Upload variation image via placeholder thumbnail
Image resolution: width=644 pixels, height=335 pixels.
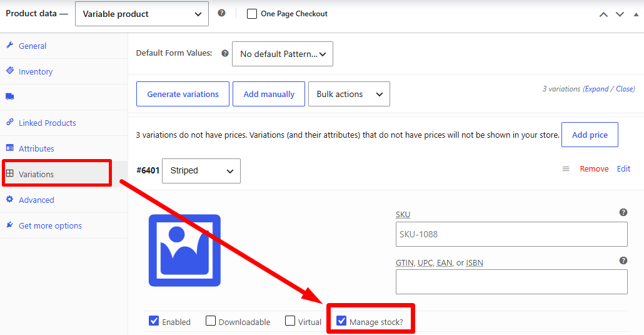[185, 250]
